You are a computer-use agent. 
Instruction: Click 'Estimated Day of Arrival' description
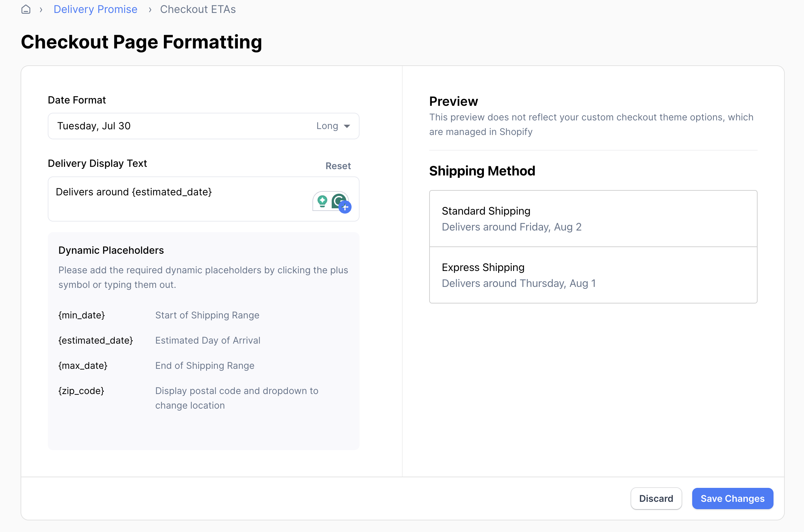pos(208,340)
